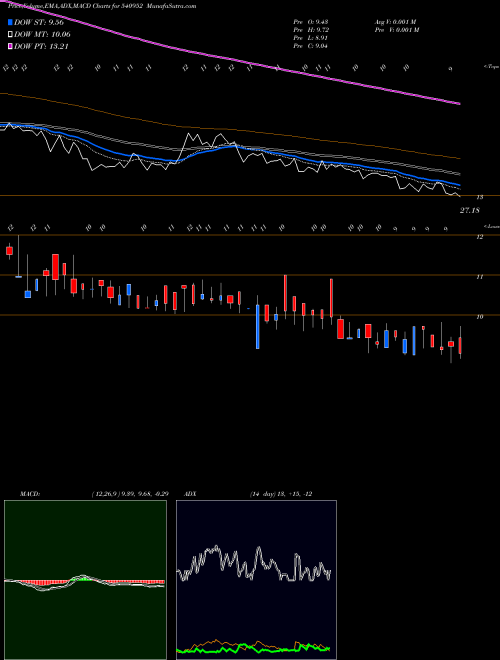This screenshot has height=660, width=500.
Task: Click the '27.18' label under the EMA chart
Action: (x=470, y=210)
